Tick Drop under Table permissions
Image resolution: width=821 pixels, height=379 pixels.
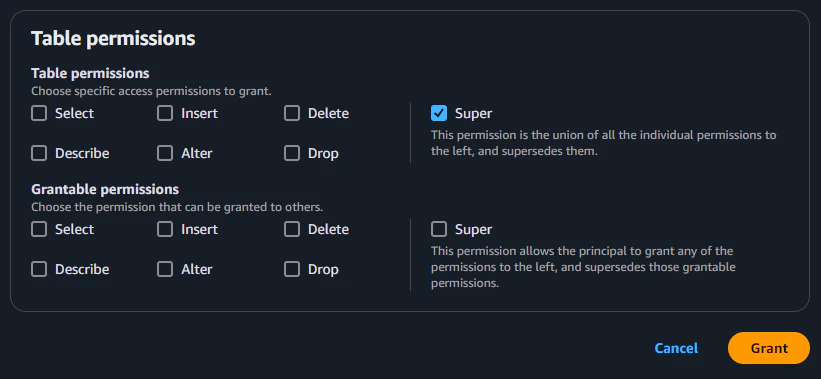(292, 153)
